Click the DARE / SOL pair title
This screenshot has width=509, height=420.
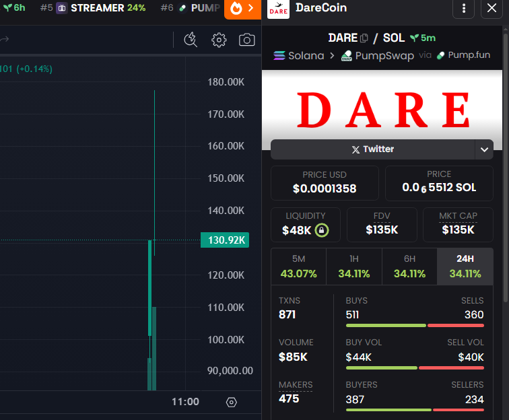pyautogui.click(x=366, y=38)
